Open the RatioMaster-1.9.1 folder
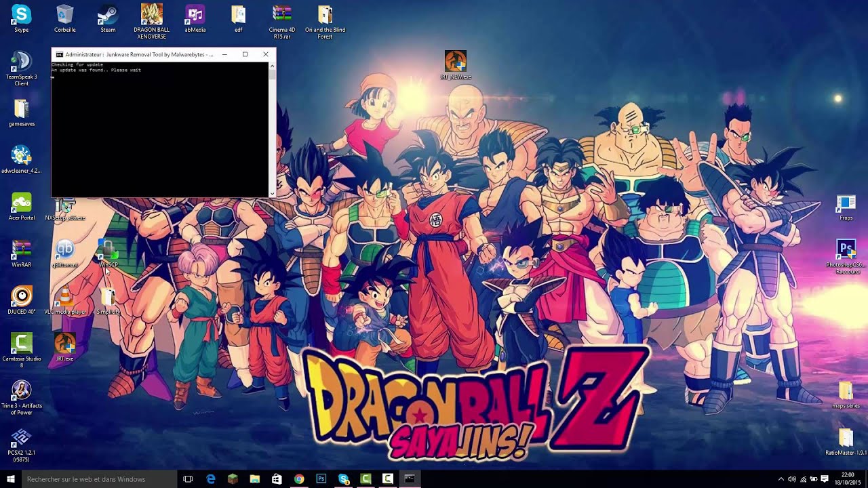Screen dimensions: 868x488 point(846,441)
